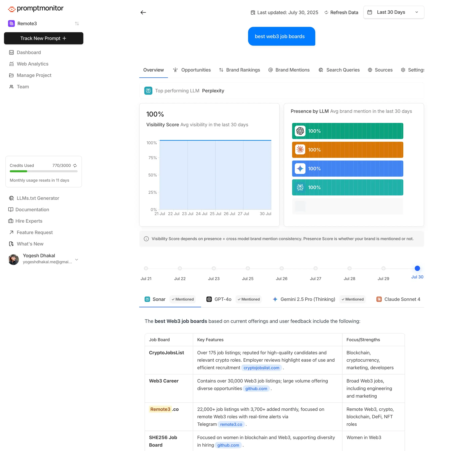Click the promptmonitor logo
The image size is (476, 451).
click(35, 9)
